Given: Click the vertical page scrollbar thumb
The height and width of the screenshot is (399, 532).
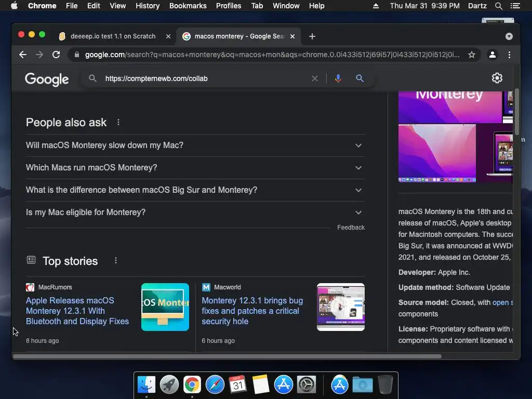Looking at the screenshot, I should point(517,111).
